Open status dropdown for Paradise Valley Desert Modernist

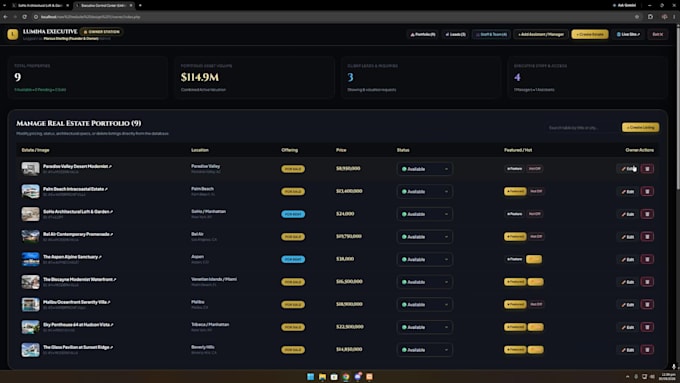[x=425, y=169]
